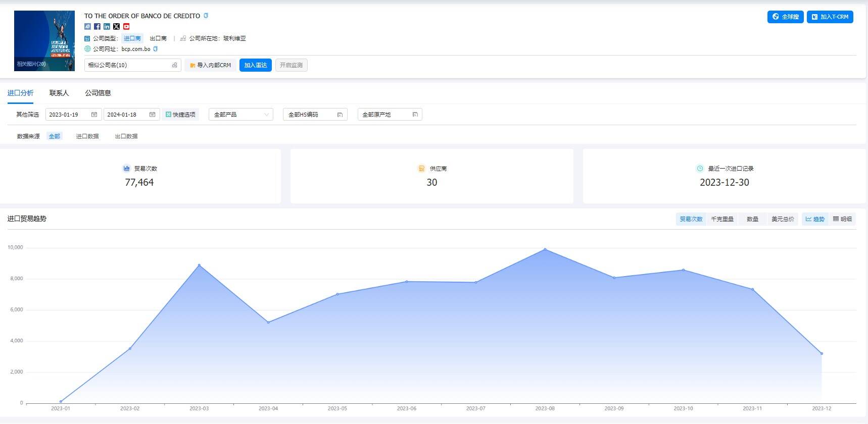Set data source to 全部
The height and width of the screenshot is (424, 868).
coord(55,136)
